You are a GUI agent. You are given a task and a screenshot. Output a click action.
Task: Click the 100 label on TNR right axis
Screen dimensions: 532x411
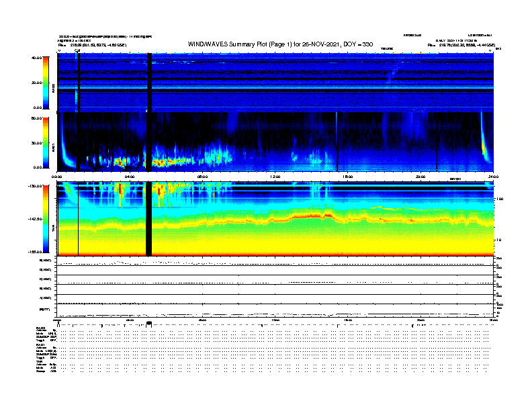[500, 199]
